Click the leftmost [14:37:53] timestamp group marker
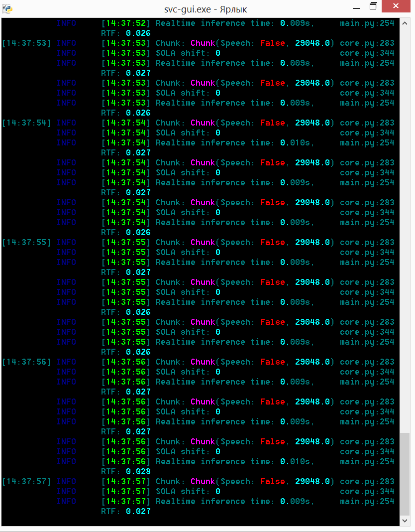This screenshot has height=532, width=415. [27, 43]
